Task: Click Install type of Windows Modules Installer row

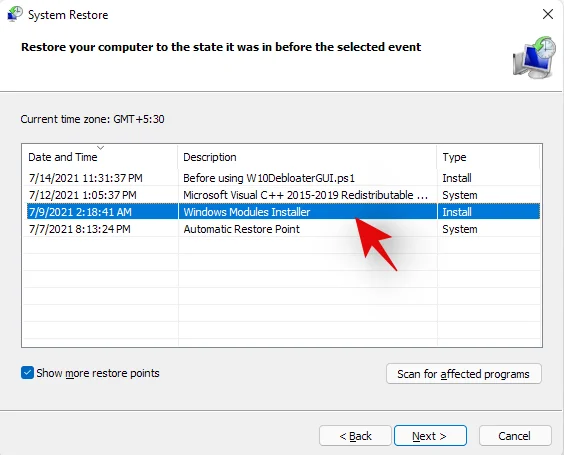Action: click(x=457, y=212)
